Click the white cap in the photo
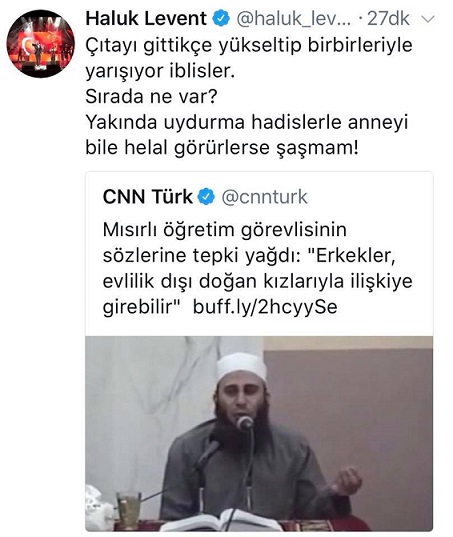 [242, 366]
